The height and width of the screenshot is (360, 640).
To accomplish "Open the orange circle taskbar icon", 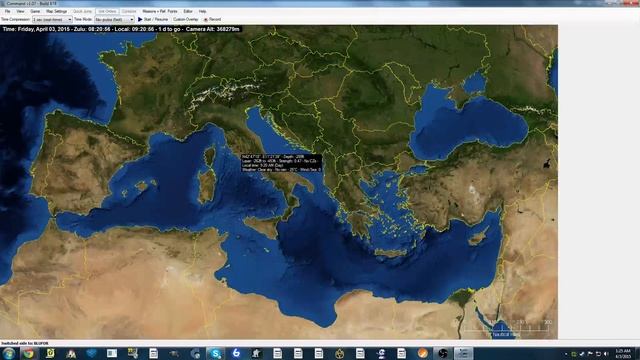I will [x=422, y=353].
